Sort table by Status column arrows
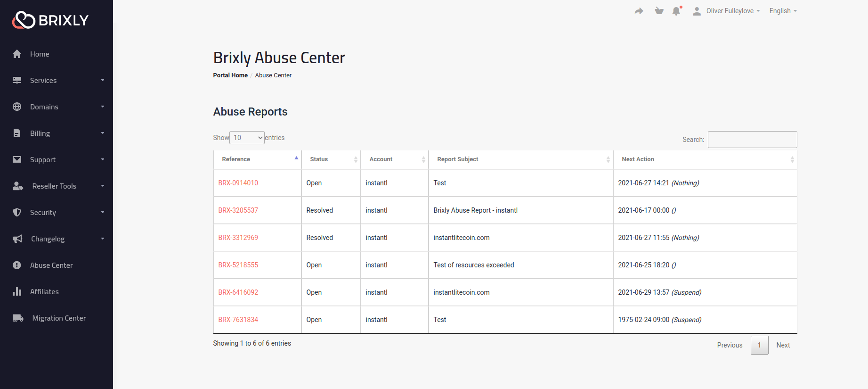 coord(356,159)
